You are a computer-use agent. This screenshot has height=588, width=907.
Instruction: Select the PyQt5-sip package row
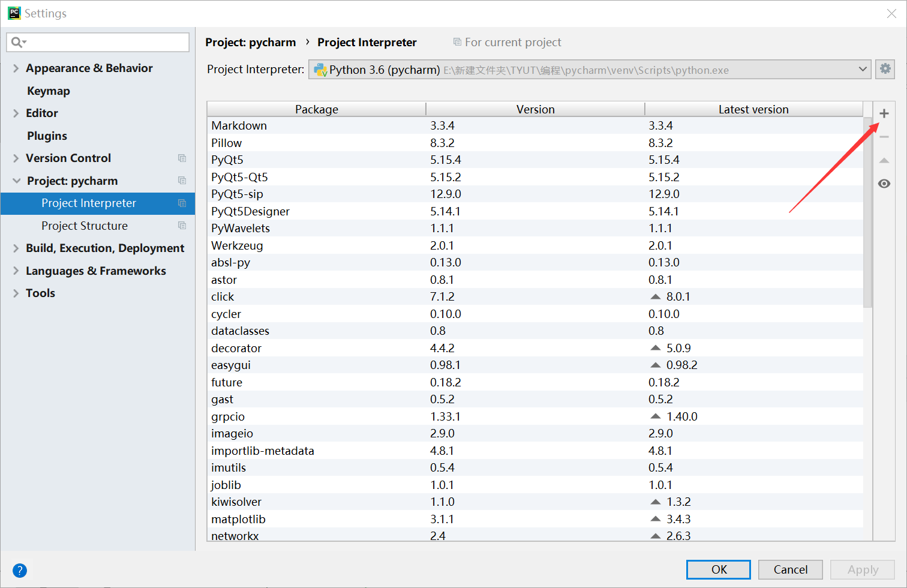535,194
